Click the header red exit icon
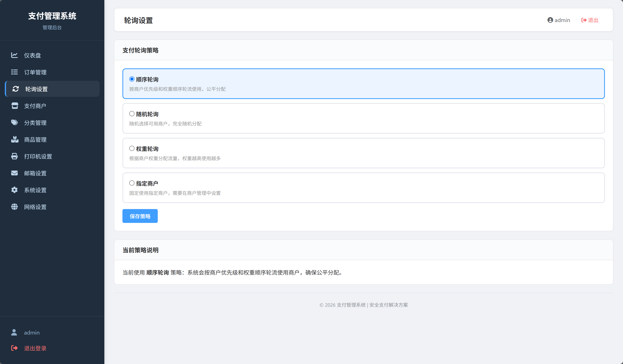Viewport: 623px width, 364px height. [x=584, y=20]
